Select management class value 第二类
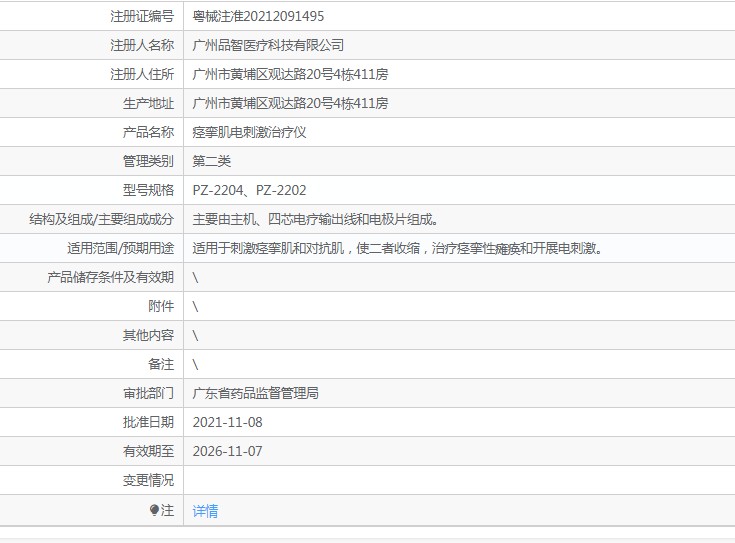Image resolution: width=735 pixels, height=543 pixels. click(x=211, y=161)
